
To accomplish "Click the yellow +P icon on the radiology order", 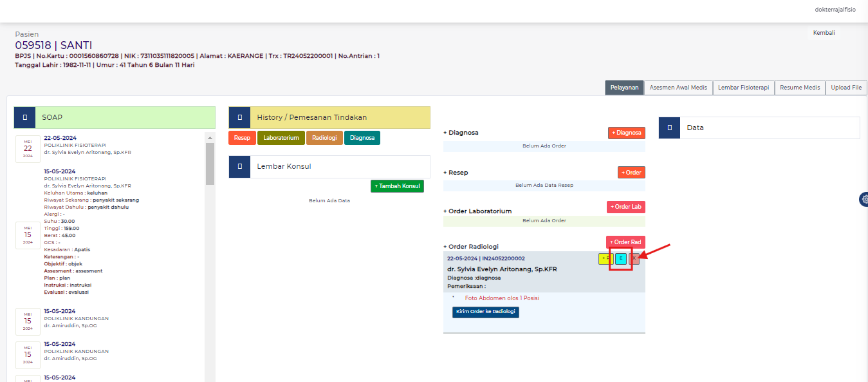I will tap(605, 258).
